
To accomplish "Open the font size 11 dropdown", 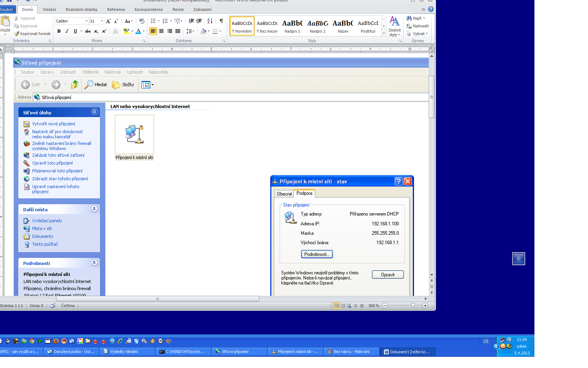I will tap(101, 21).
